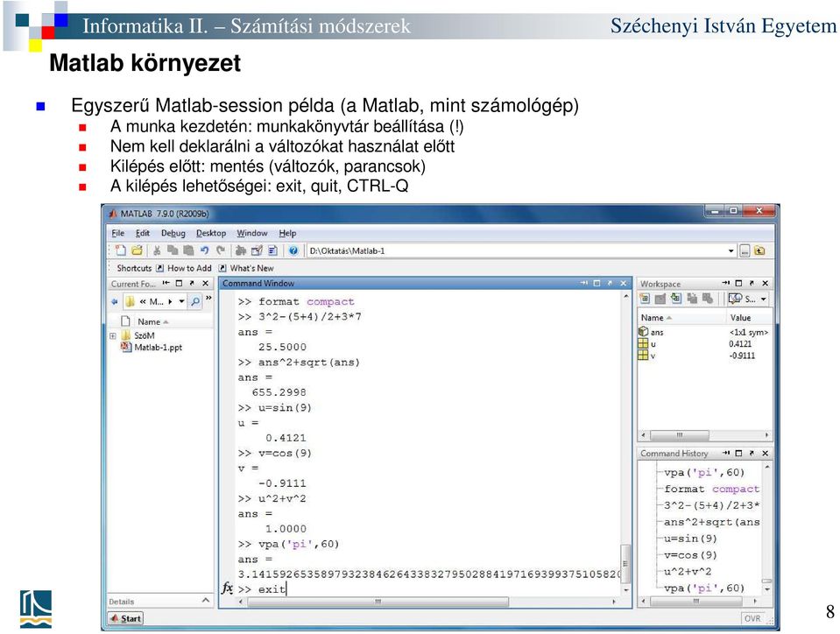Click the Cut scissors icon

tap(157, 250)
